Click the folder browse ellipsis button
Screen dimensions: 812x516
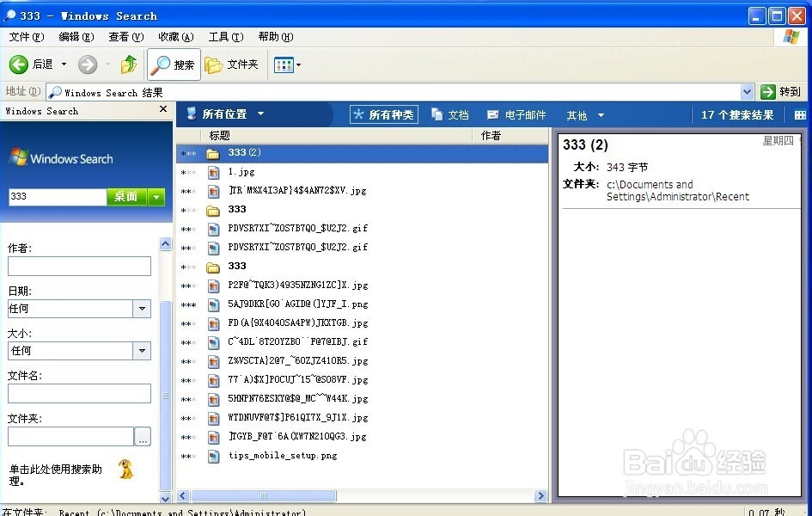coord(143,436)
